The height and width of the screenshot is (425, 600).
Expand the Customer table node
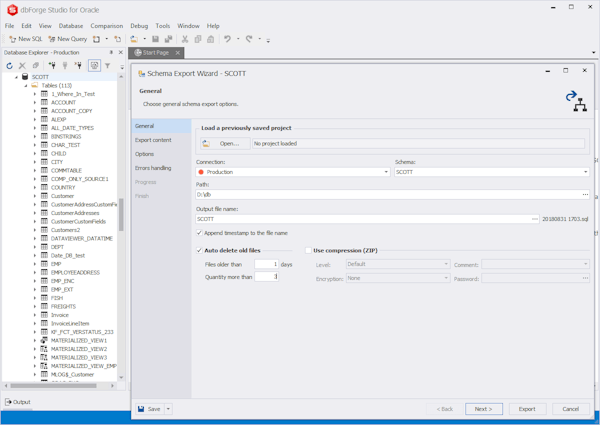pyautogui.click(x=35, y=196)
